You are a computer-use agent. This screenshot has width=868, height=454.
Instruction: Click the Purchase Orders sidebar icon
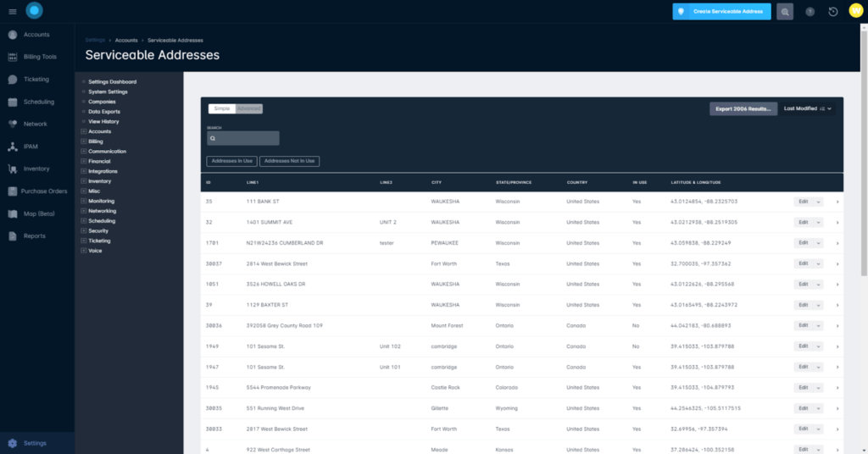pyautogui.click(x=13, y=191)
